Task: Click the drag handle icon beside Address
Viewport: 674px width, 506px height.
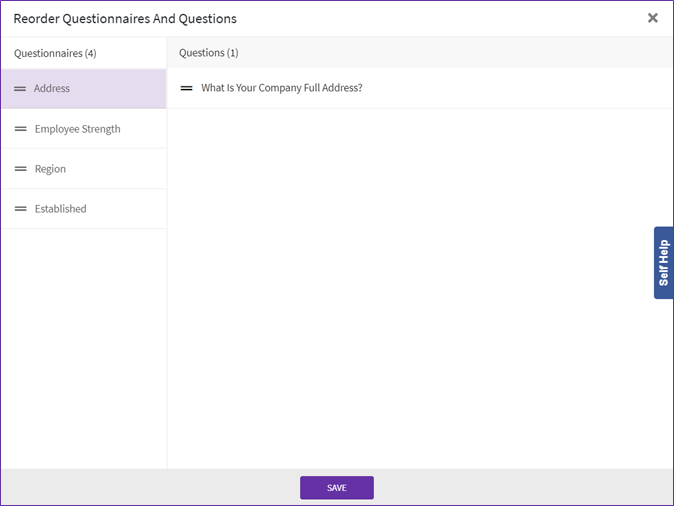Action: pyautogui.click(x=20, y=89)
